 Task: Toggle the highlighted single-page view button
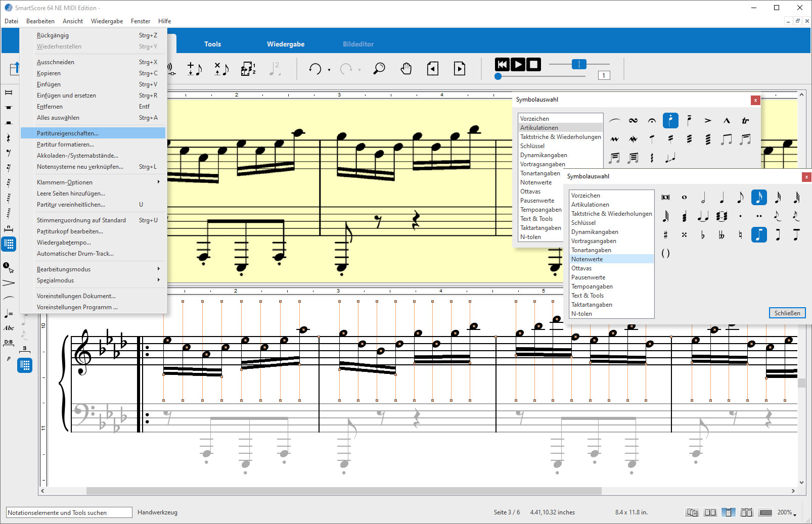tap(728, 512)
